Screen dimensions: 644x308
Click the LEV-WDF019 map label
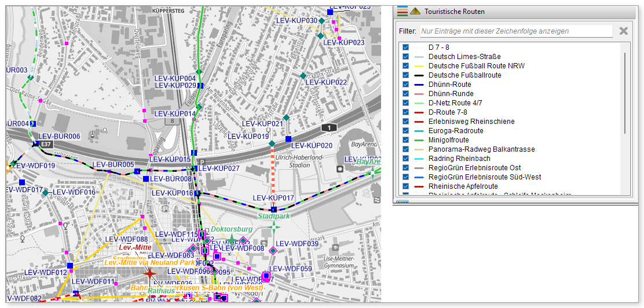pos(35,166)
